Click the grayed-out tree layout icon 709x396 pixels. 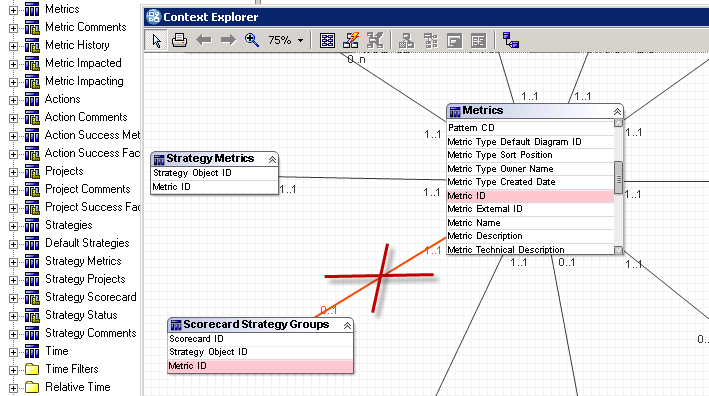click(430, 41)
